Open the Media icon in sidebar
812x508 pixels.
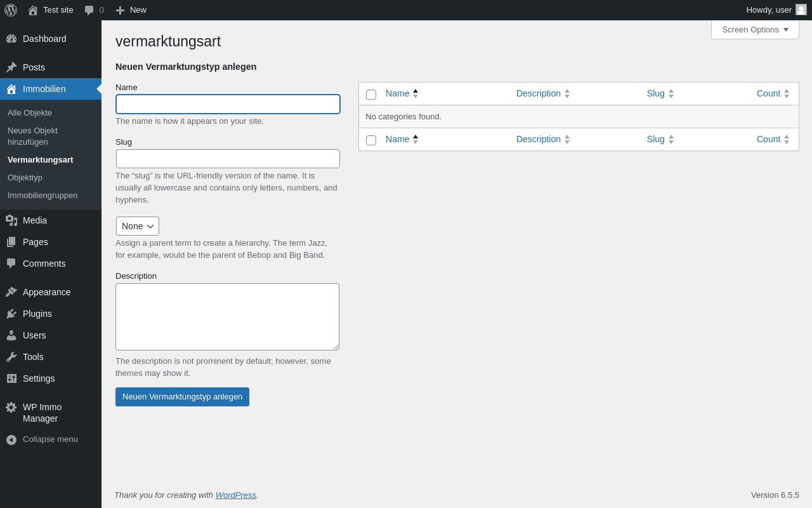(x=11, y=220)
